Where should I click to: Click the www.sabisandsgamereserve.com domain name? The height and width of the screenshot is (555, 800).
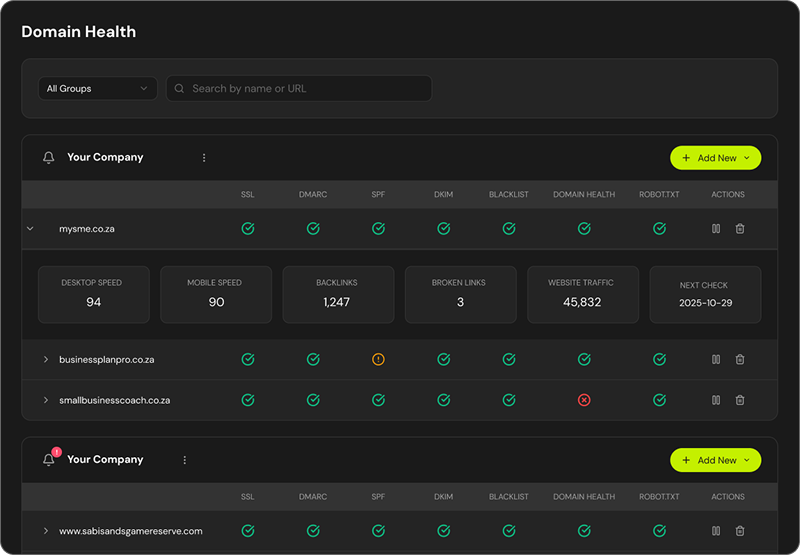[x=131, y=531]
